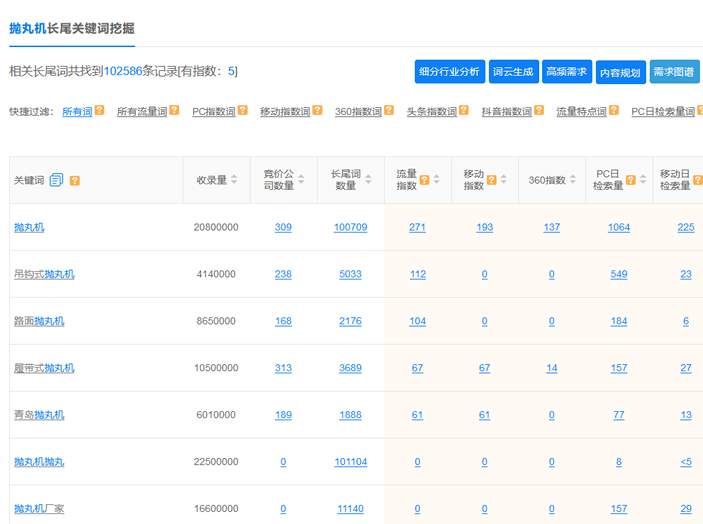Filter by 流量特点词
Image resolution: width=703 pixels, height=524 pixels.
[x=581, y=112]
